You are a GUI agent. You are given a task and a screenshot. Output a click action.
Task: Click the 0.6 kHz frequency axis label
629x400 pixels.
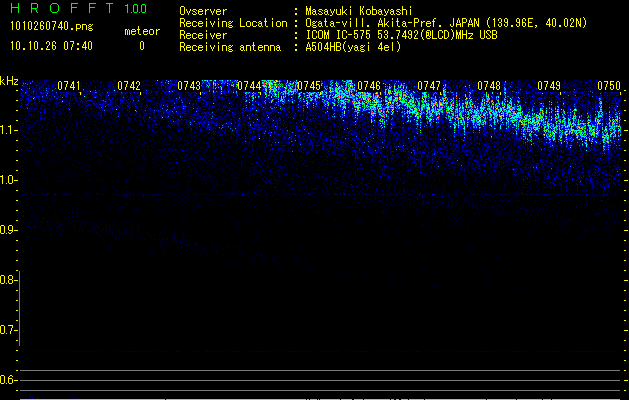[8, 380]
